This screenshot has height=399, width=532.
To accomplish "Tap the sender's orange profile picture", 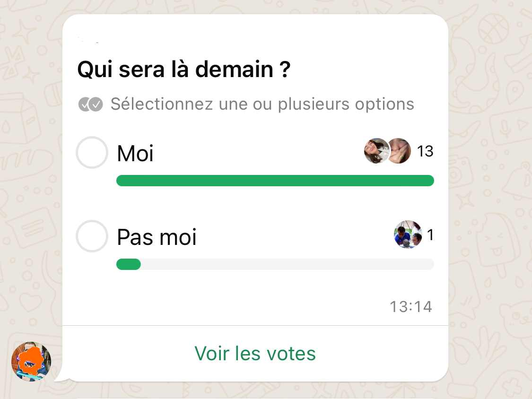I will point(31,361).
